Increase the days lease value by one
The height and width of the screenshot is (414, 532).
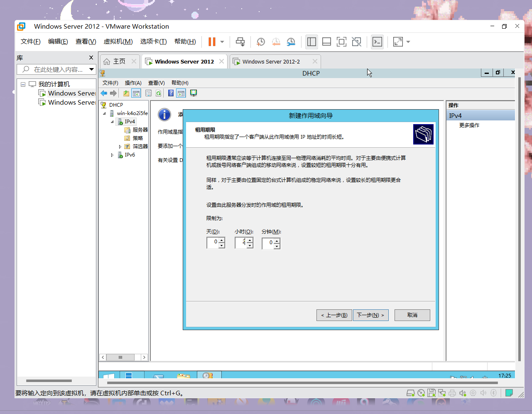coord(222,240)
